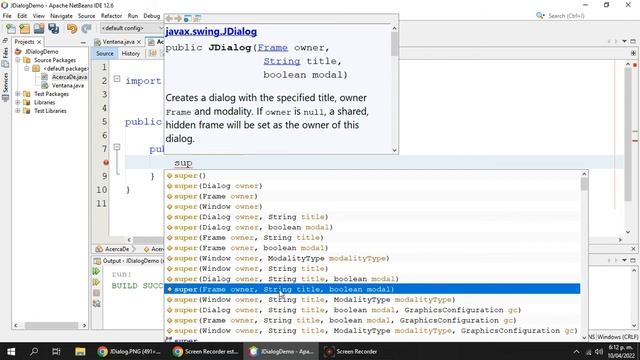Image resolution: width=640 pixels, height=360 pixels.
Task: Open the Edit menu
Action: point(22,16)
